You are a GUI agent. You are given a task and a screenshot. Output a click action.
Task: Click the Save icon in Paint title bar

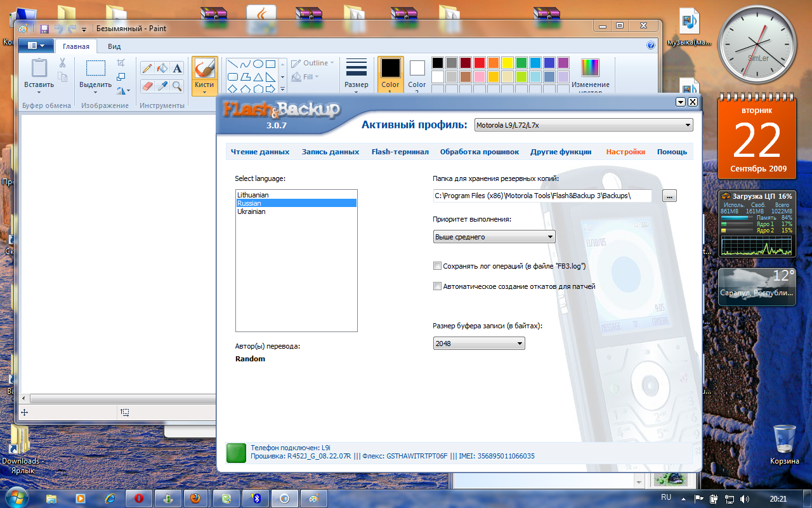(x=44, y=29)
